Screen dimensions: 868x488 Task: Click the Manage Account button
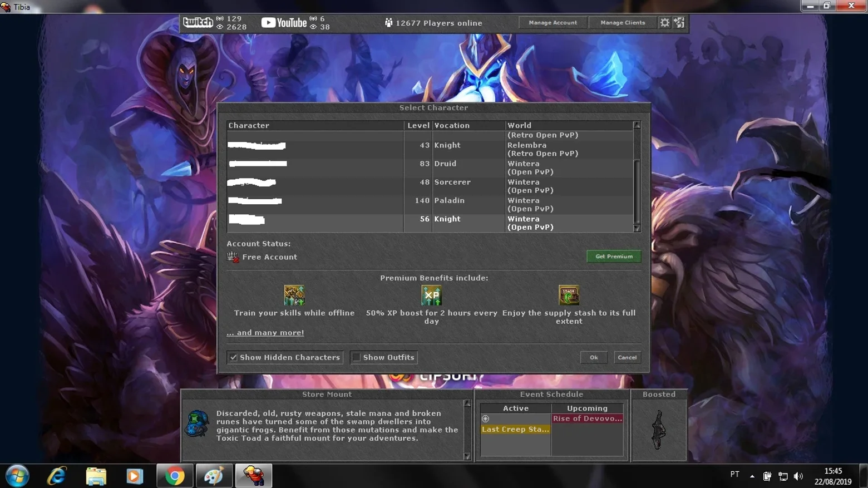553,22
